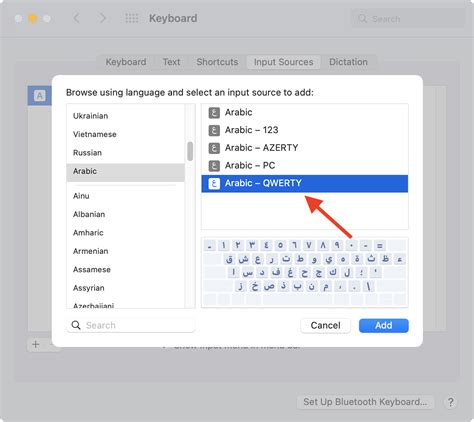Choose the plain Arabic input source
This screenshot has width=474, height=422.
coord(305,113)
